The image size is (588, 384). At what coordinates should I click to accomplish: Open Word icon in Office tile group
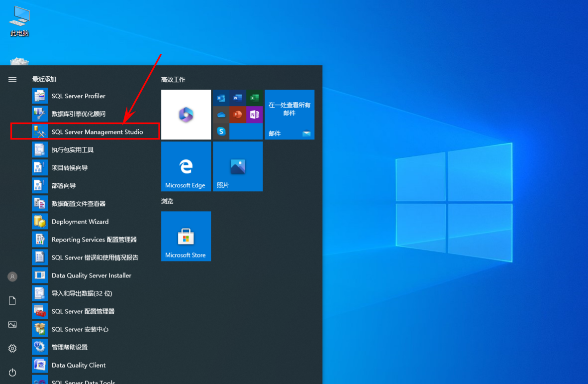[x=238, y=98]
